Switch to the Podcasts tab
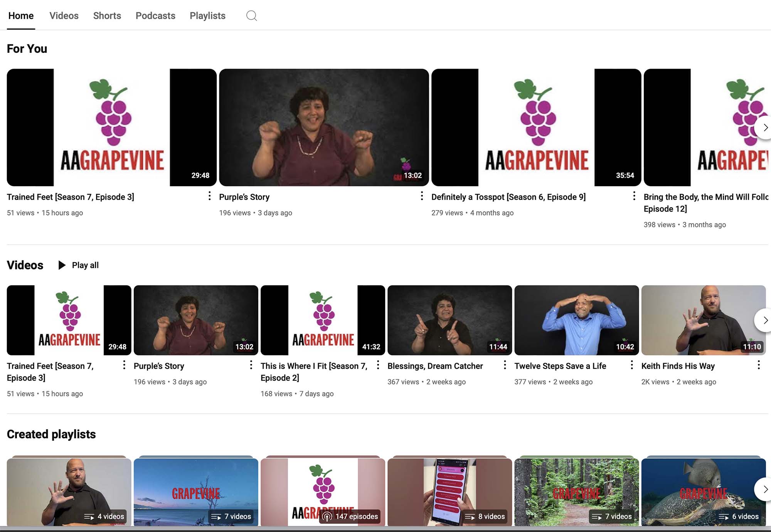Viewport: 771px width, 532px height. [155, 16]
